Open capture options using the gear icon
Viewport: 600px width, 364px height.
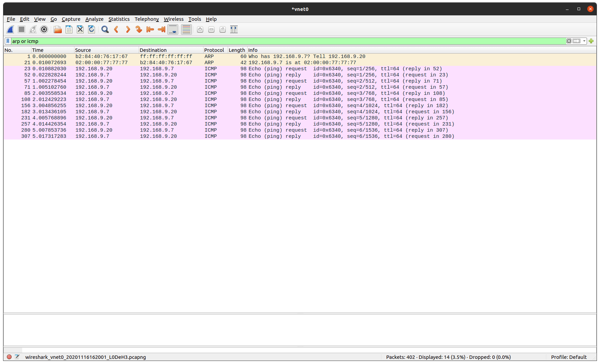[44, 29]
